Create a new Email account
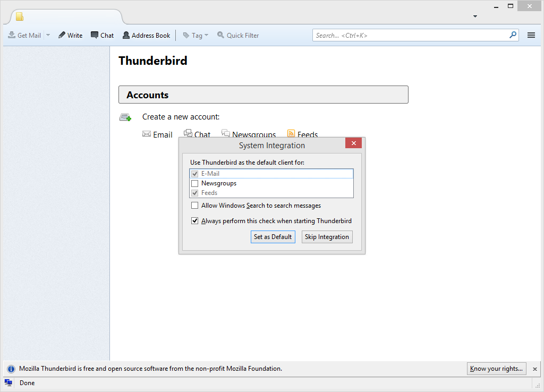 (157, 134)
